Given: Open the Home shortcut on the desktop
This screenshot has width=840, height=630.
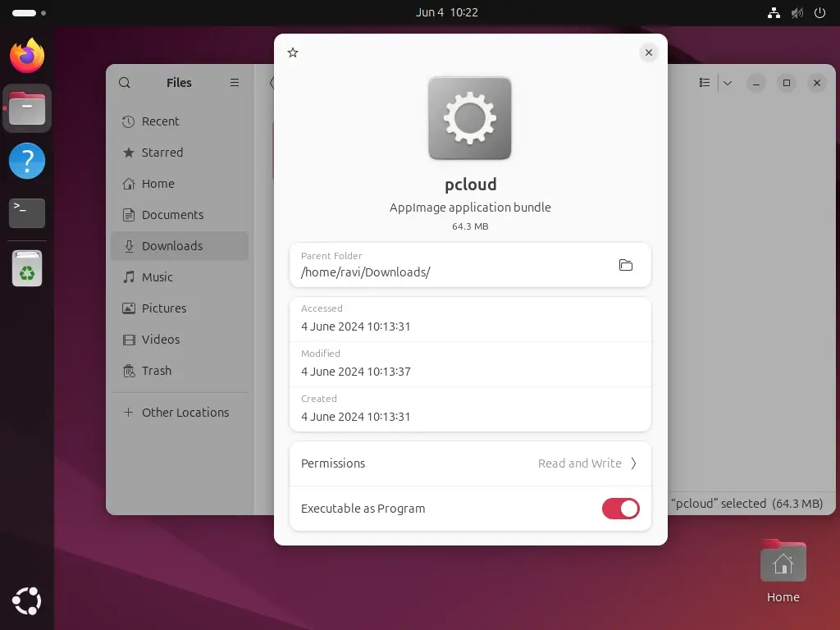Looking at the screenshot, I should [782, 563].
